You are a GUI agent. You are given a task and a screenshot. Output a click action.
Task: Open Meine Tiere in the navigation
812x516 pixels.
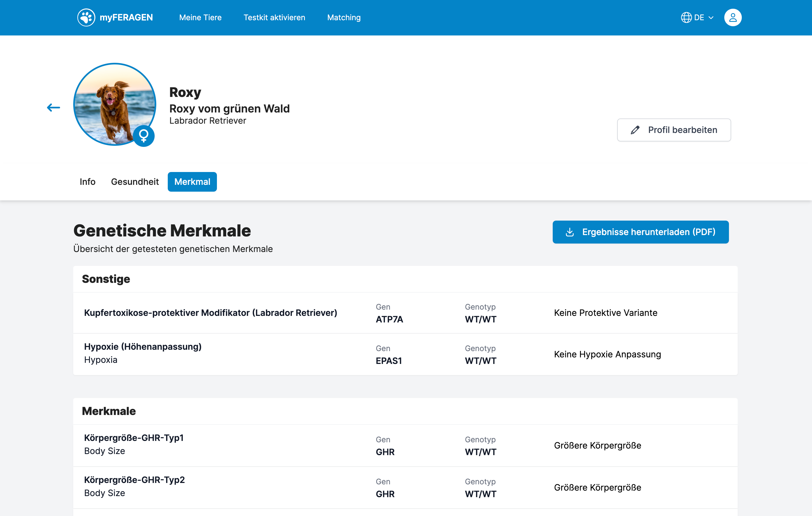[x=200, y=17]
